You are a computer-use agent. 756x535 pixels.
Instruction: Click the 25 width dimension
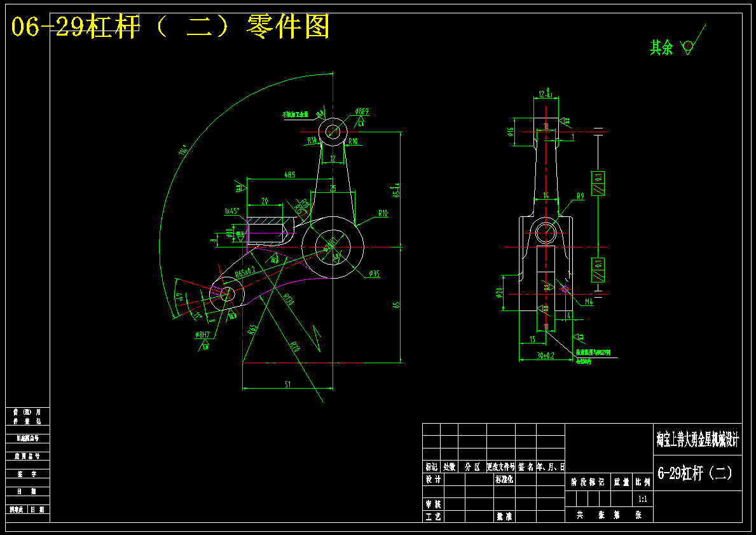point(333,189)
